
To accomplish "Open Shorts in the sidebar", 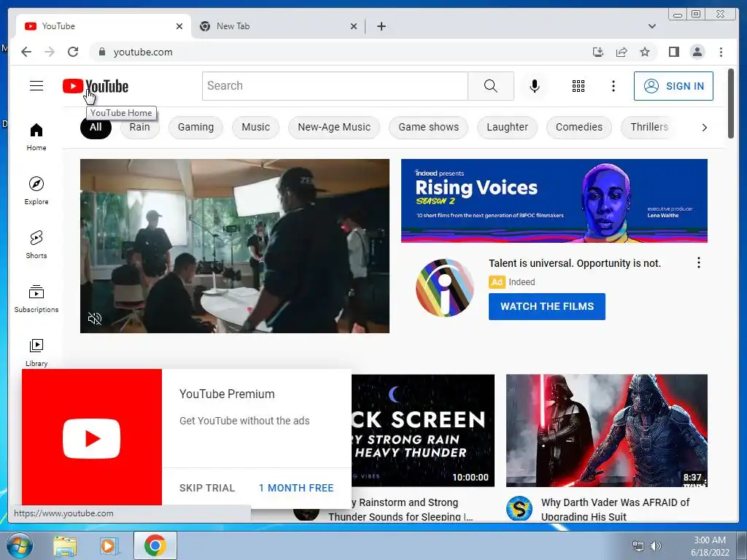I will (36, 245).
